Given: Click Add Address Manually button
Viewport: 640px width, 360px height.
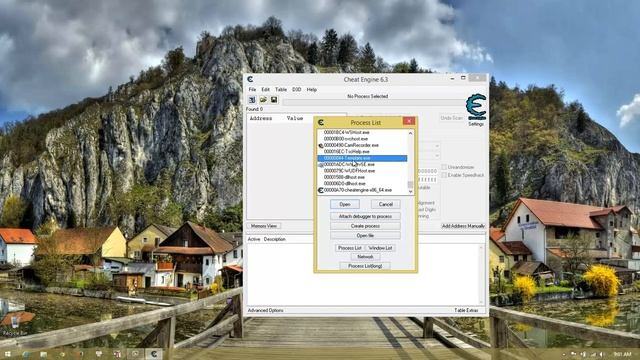Looking at the screenshot, I should [463, 226].
